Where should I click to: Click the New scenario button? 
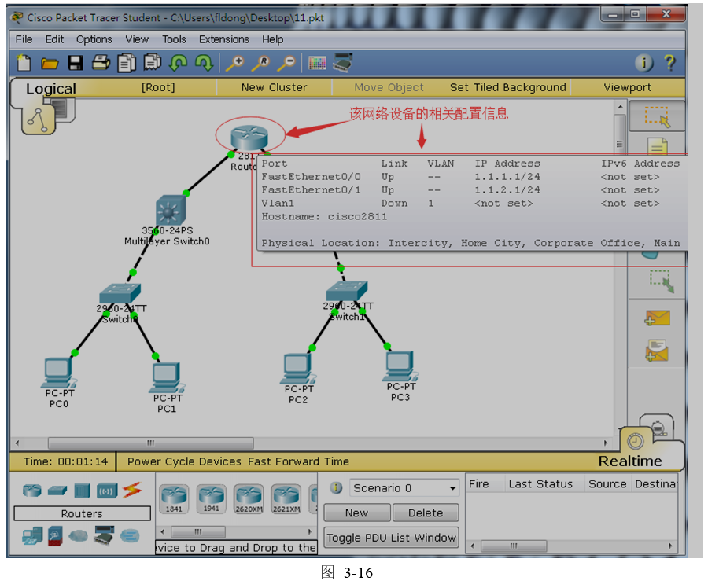(x=356, y=513)
